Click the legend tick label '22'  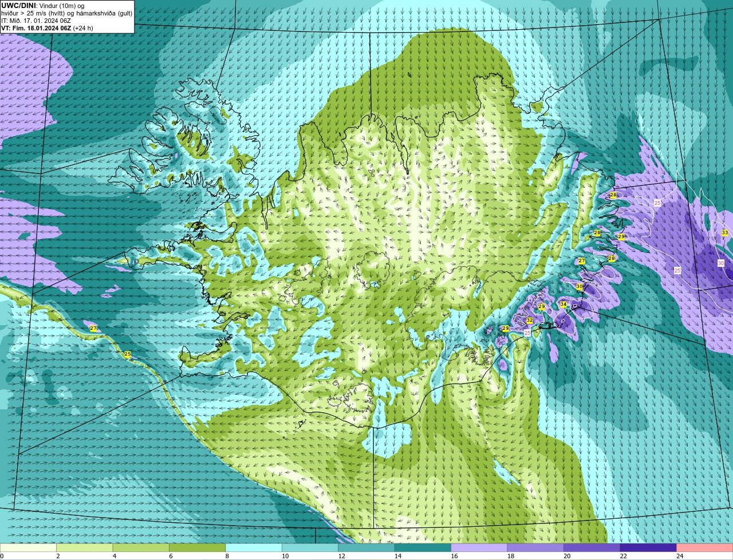coord(623,556)
